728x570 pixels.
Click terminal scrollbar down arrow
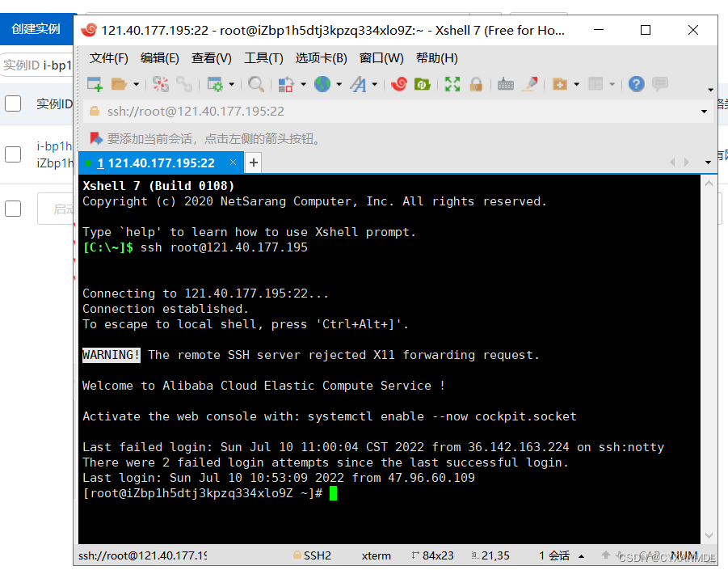(709, 535)
